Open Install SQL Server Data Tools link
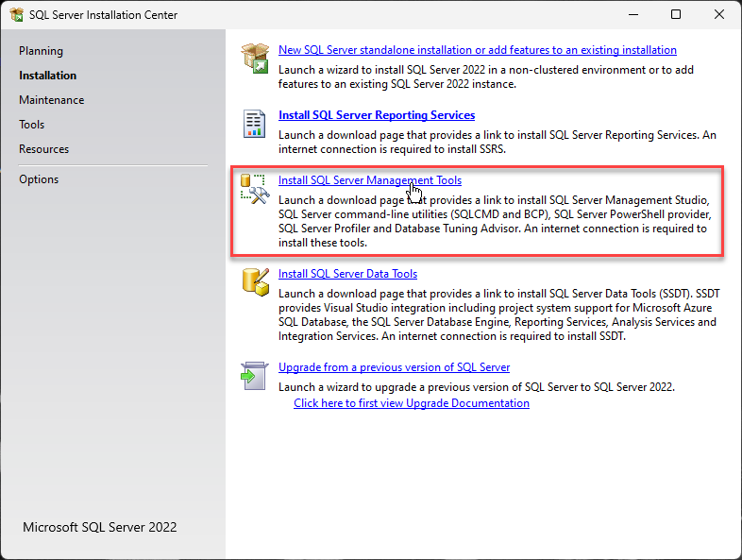The image size is (742, 560). [347, 274]
